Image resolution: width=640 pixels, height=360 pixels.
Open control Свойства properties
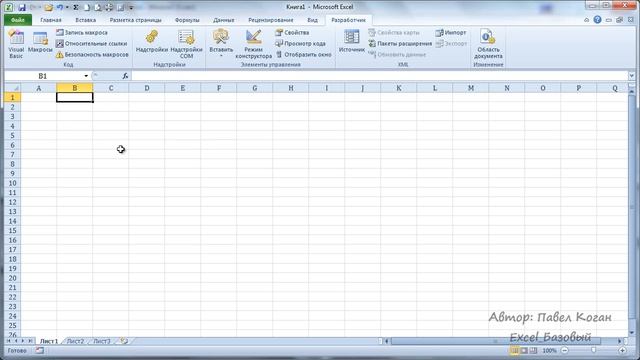[292, 32]
